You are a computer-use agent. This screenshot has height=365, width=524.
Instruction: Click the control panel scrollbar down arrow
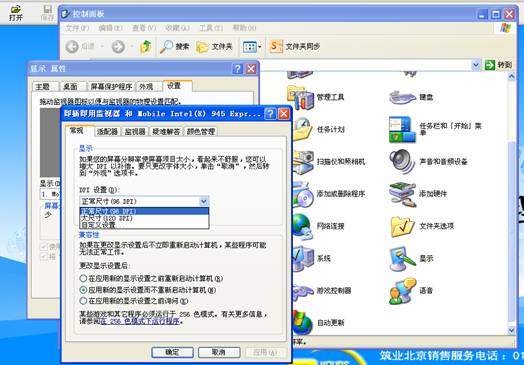[x=512, y=331]
